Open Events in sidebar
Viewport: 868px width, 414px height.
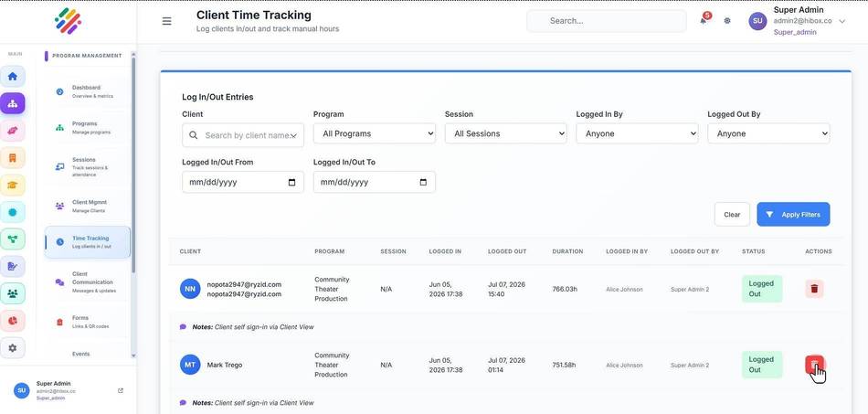coord(80,354)
